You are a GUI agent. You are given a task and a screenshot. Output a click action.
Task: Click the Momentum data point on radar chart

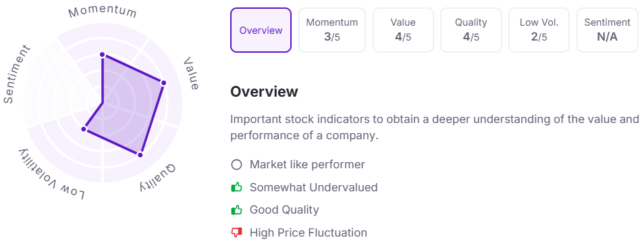[x=103, y=55]
